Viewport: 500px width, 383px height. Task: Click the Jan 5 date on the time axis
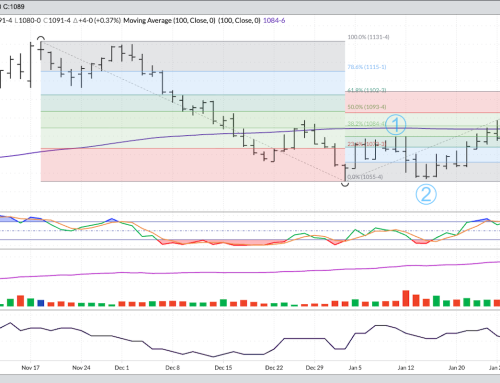point(355,368)
